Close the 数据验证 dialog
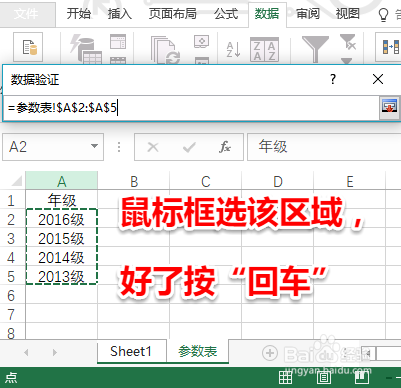 pos(378,79)
